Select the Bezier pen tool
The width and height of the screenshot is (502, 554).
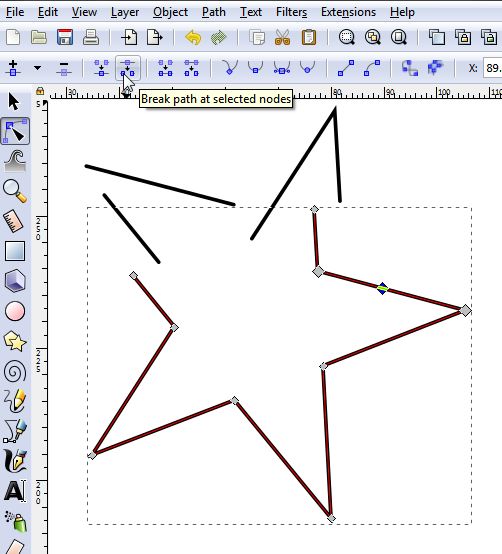click(x=15, y=431)
